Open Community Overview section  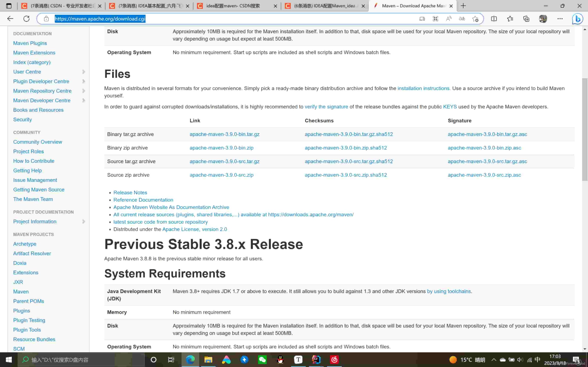point(38,142)
